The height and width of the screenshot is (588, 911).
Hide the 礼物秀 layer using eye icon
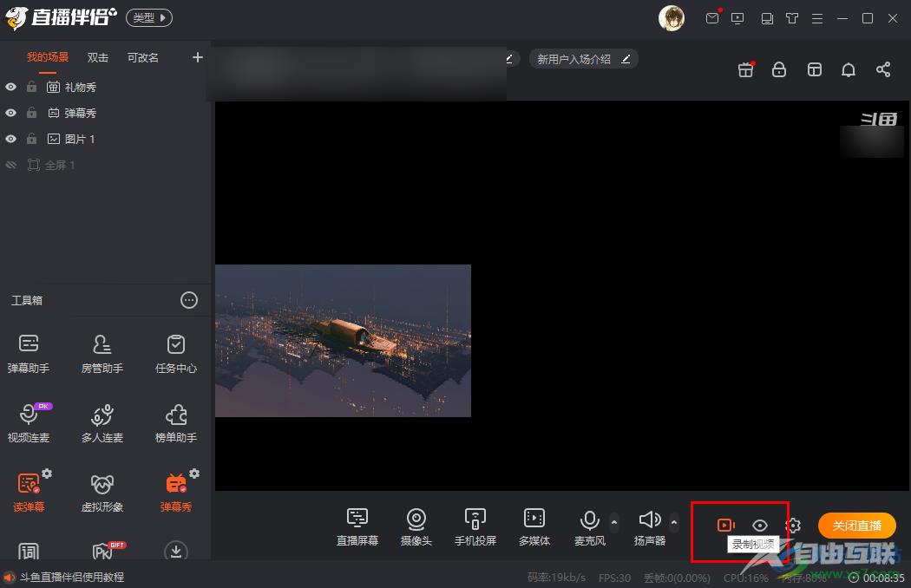[11, 87]
